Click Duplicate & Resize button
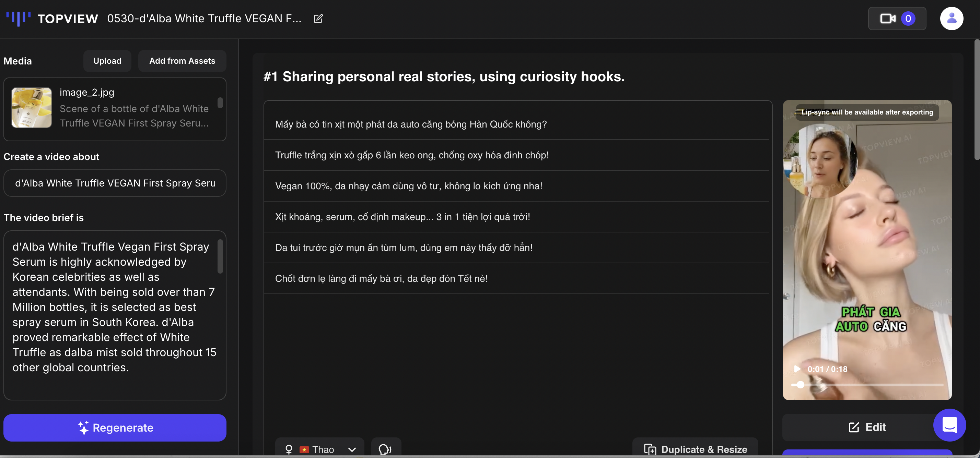 (x=695, y=449)
